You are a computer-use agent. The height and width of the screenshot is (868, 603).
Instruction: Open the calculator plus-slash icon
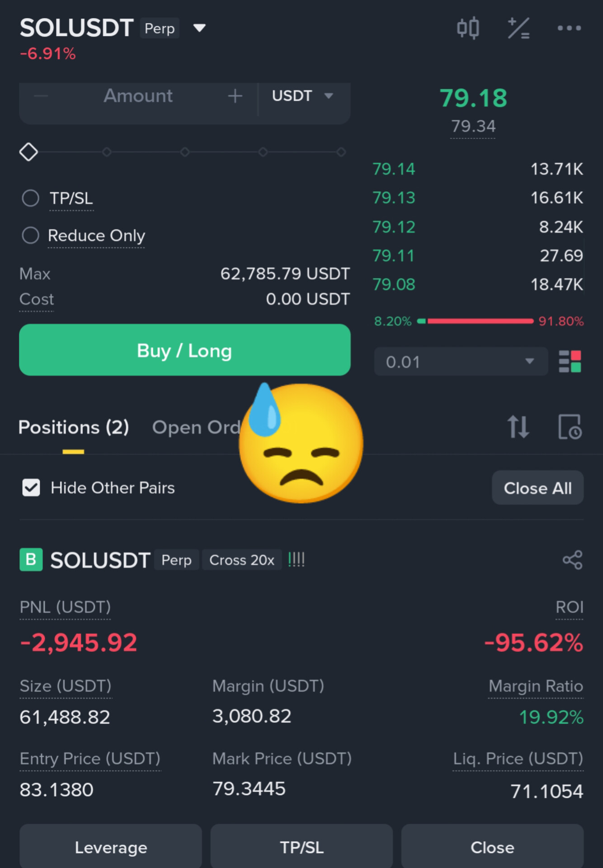tap(518, 28)
